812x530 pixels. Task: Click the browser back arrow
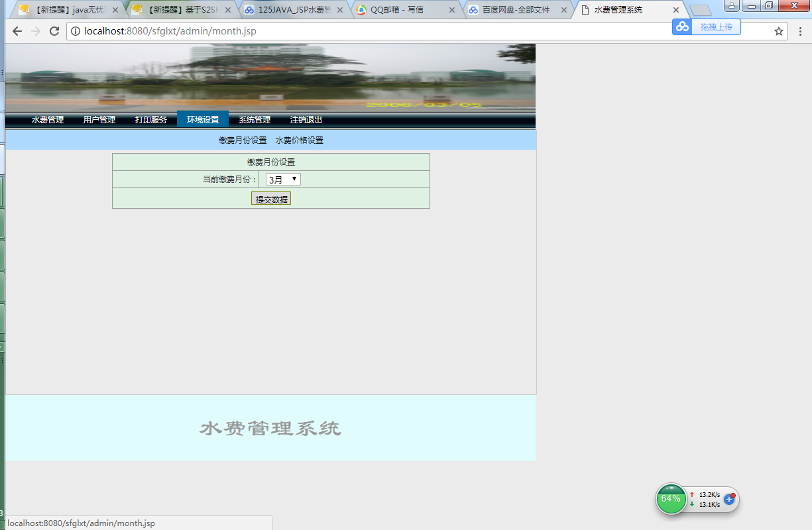(x=17, y=31)
